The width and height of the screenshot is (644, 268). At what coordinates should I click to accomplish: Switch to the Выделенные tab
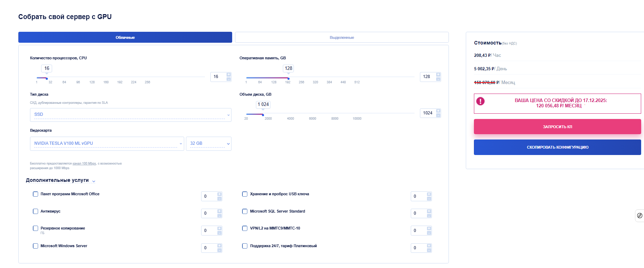coord(342,37)
